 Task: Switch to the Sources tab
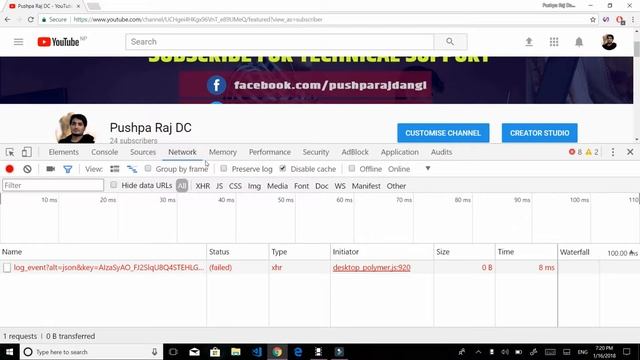(x=143, y=152)
